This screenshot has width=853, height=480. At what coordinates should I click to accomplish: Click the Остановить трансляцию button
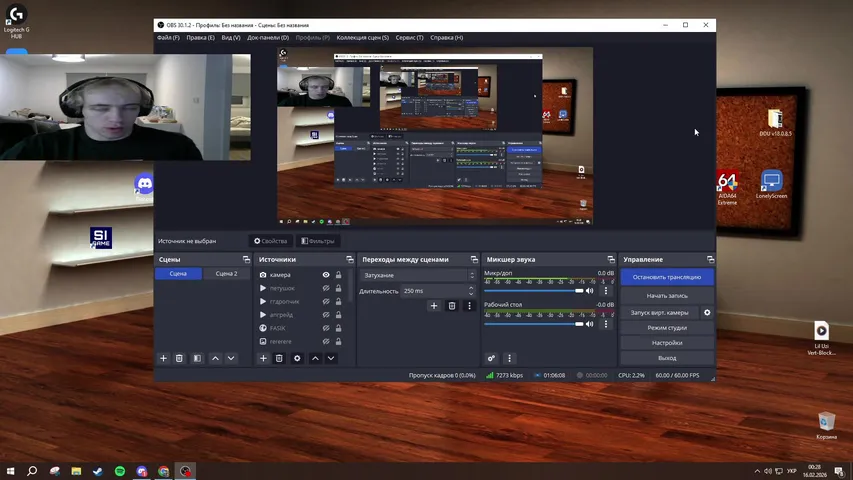pos(667,277)
